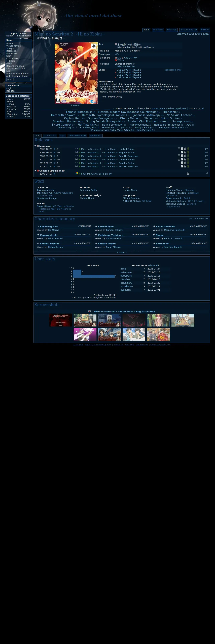This screenshot has height=644, width=215.
Task: Open external links icon for 2007-09-27 Best Hit Selection
Action: tap(207, 155)
